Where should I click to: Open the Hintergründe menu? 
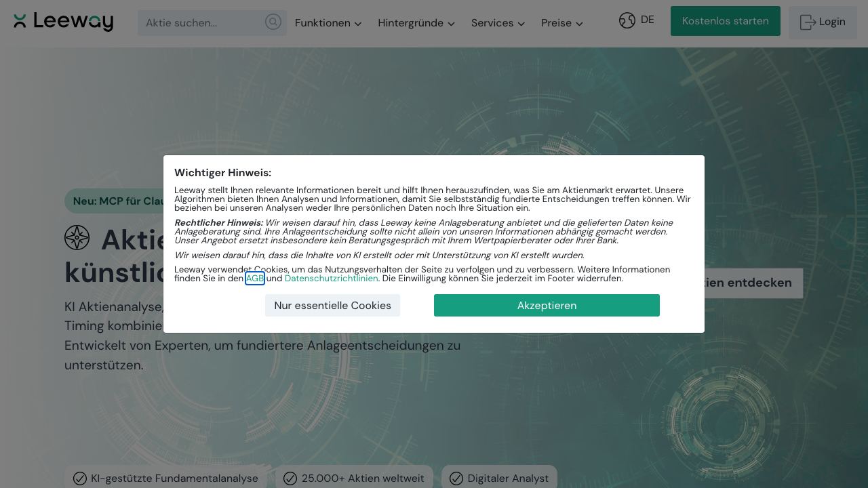pos(416,23)
